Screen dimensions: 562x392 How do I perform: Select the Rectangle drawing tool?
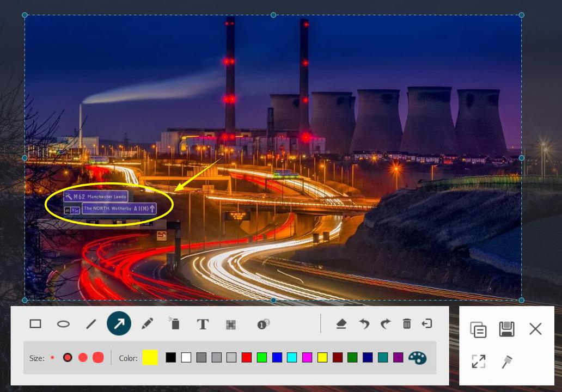[x=35, y=324]
